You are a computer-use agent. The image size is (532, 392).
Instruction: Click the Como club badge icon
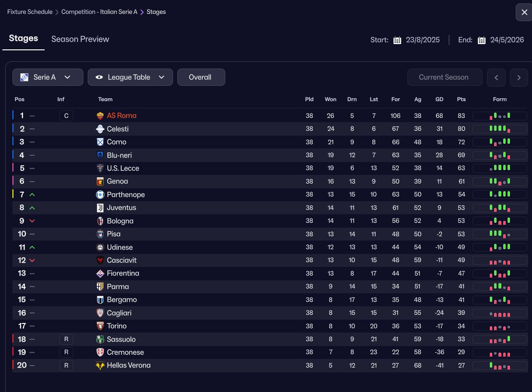[100, 142]
